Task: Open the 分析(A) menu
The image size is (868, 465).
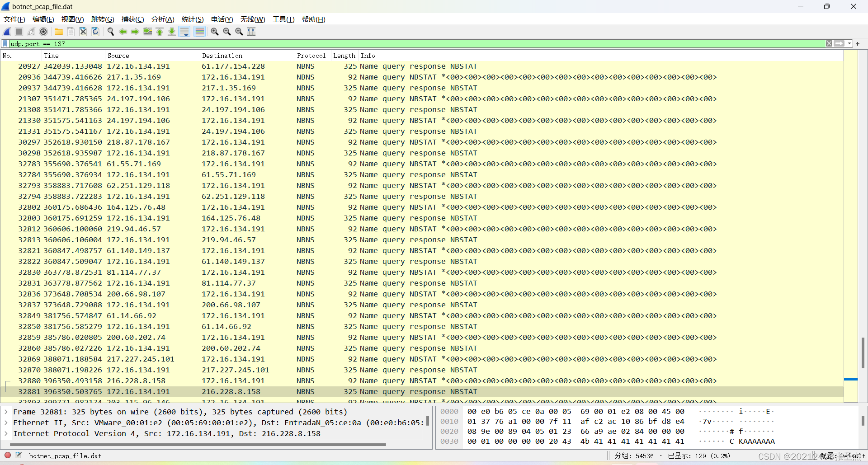Action: tap(163, 19)
